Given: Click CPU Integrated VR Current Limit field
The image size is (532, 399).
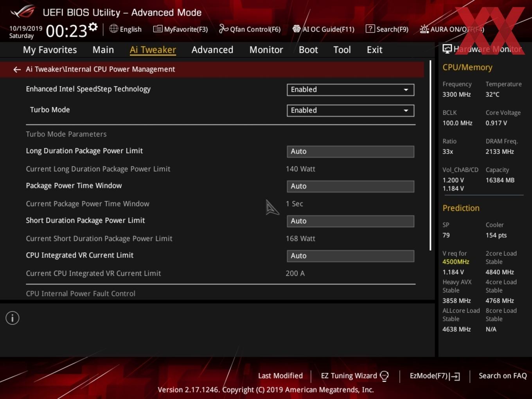Looking at the screenshot, I should pos(350,256).
